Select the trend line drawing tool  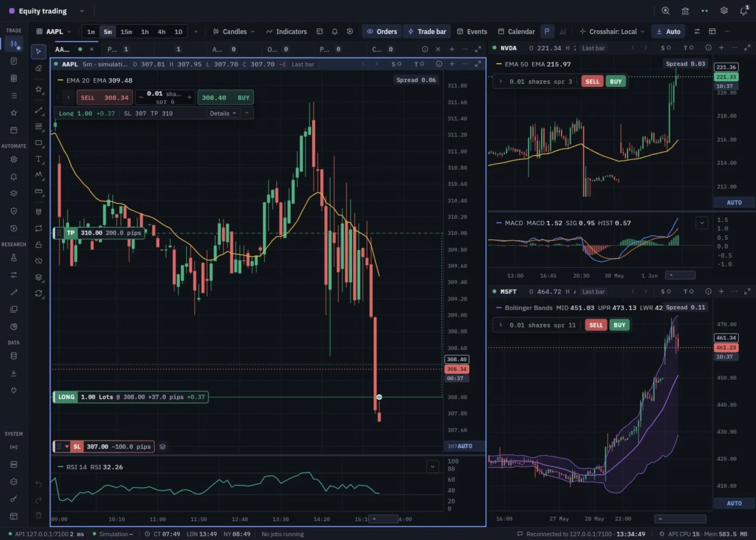pyautogui.click(x=38, y=110)
